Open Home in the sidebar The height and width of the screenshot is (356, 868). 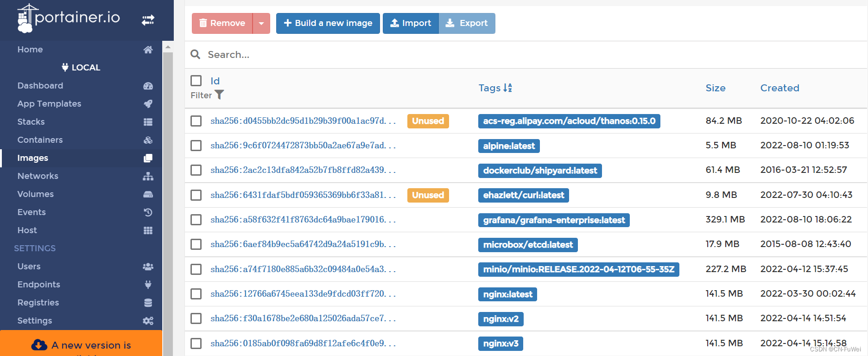point(30,50)
